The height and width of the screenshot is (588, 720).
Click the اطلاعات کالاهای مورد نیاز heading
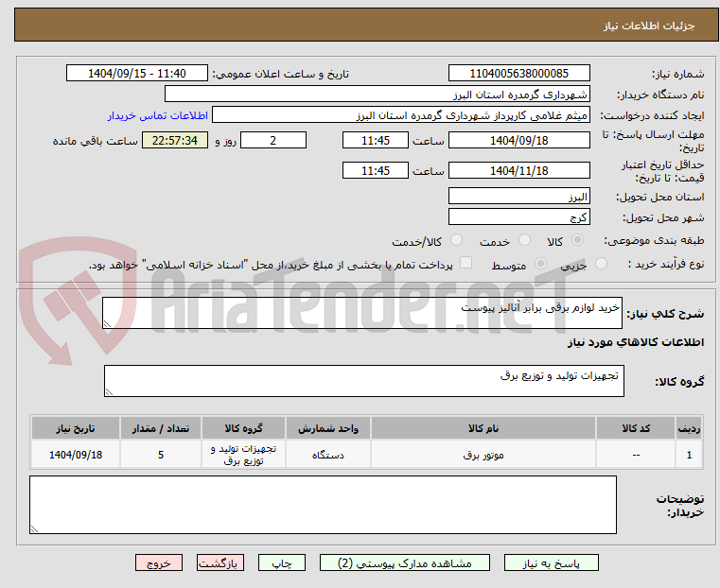pos(636,342)
